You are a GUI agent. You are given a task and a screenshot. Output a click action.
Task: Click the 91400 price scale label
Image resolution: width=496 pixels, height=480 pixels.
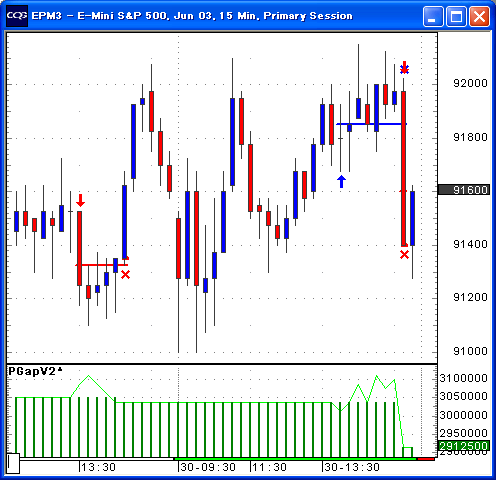[x=470, y=244]
